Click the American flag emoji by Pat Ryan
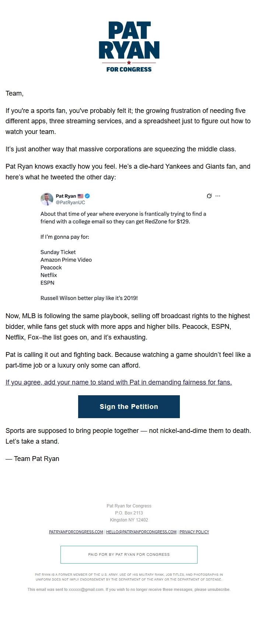This screenshot has height=644, width=258. (x=80, y=196)
